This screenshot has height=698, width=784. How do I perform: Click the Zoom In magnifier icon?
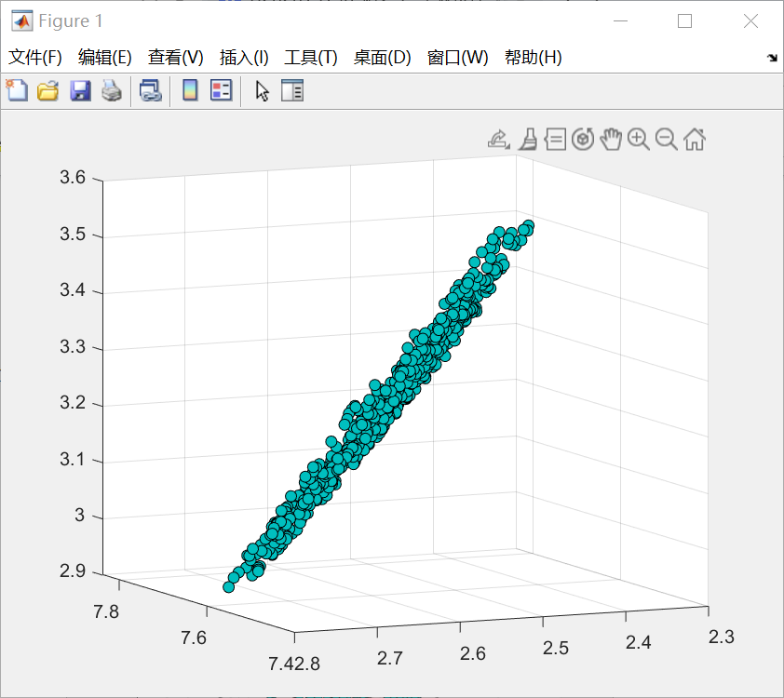coord(638,140)
